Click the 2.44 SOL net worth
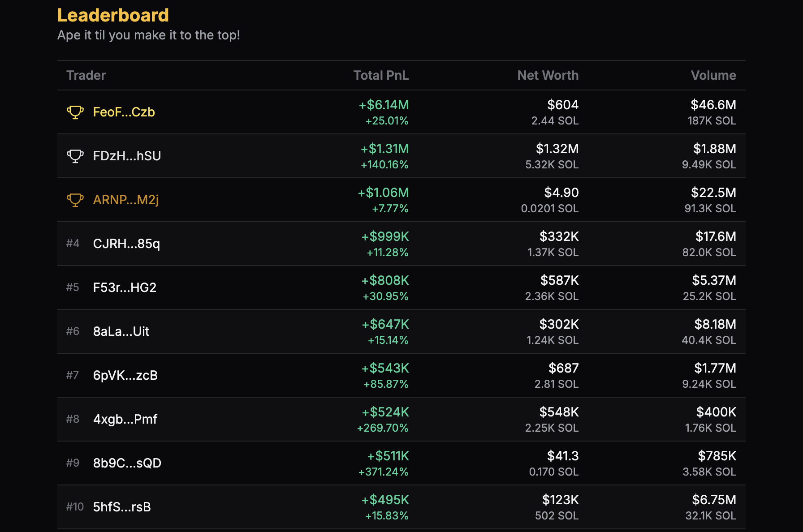This screenshot has width=803, height=532. (x=555, y=121)
